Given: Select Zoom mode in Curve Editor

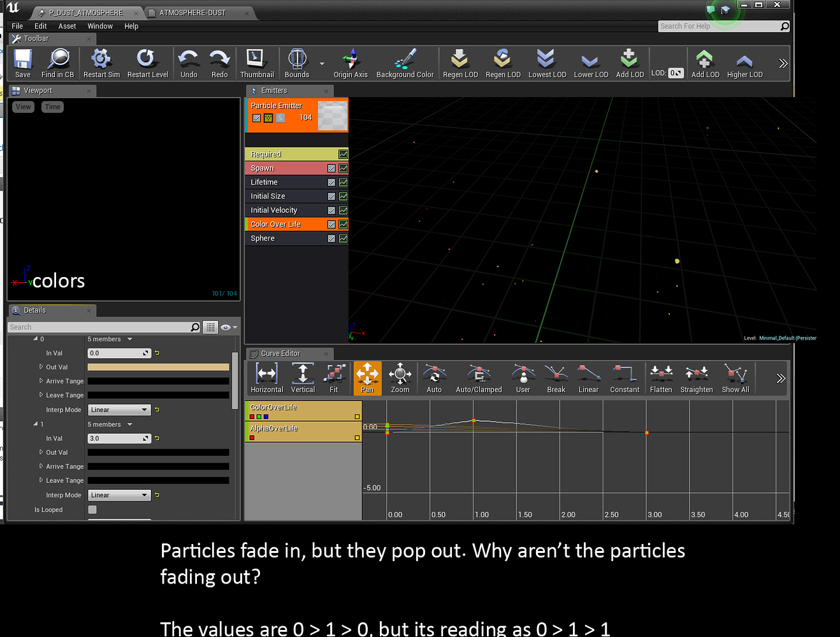Looking at the screenshot, I should point(400,378).
